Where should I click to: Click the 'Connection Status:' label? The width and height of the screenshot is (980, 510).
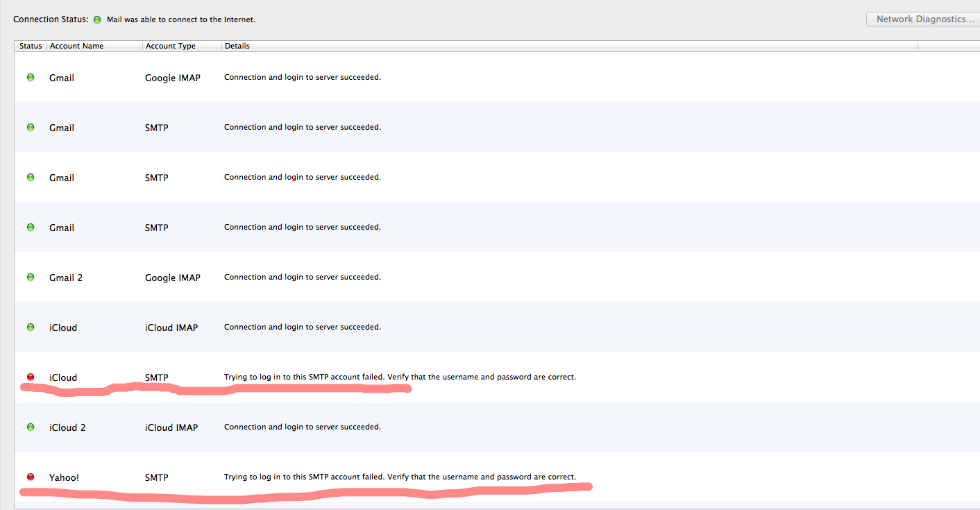tap(51, 19)
